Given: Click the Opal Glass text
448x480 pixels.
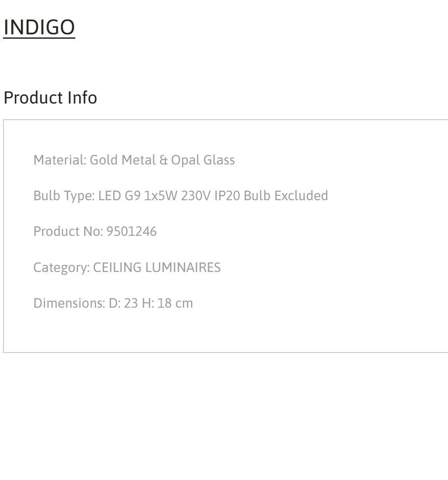Looking at the screenshot, I should pos(203,161).
